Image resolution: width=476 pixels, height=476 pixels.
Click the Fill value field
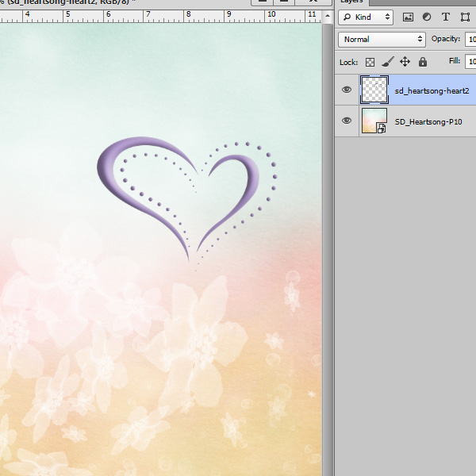click(470, 62)
